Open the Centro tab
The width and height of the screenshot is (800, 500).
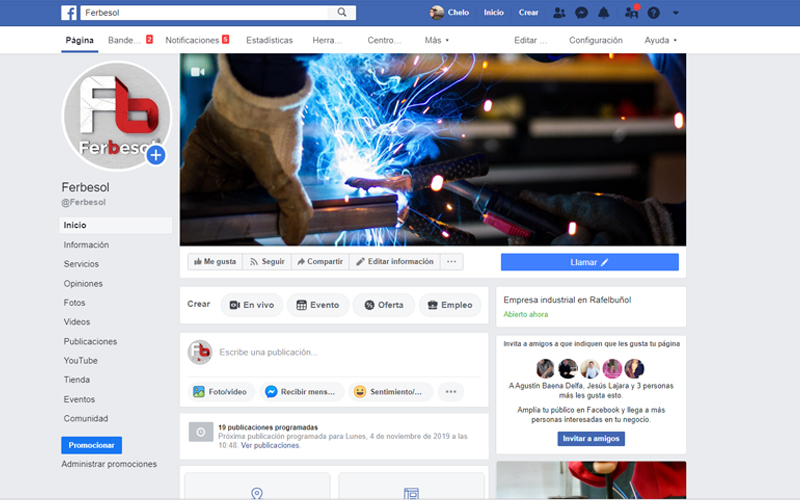tap(384, 40)
